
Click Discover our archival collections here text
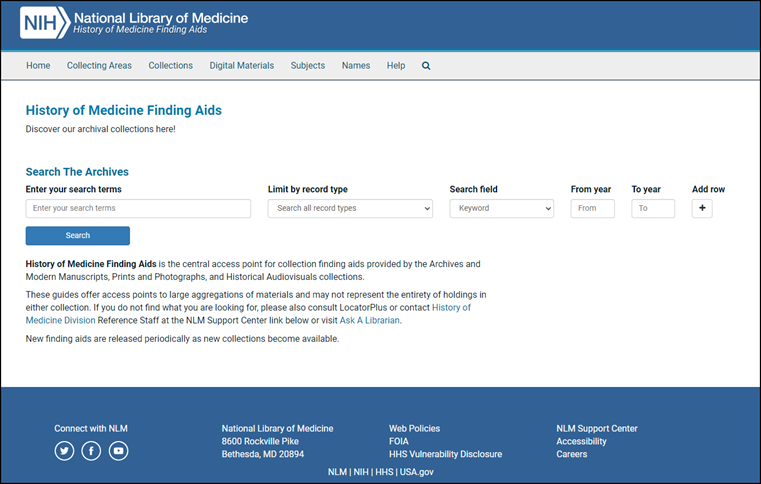(x=100, y=129)
